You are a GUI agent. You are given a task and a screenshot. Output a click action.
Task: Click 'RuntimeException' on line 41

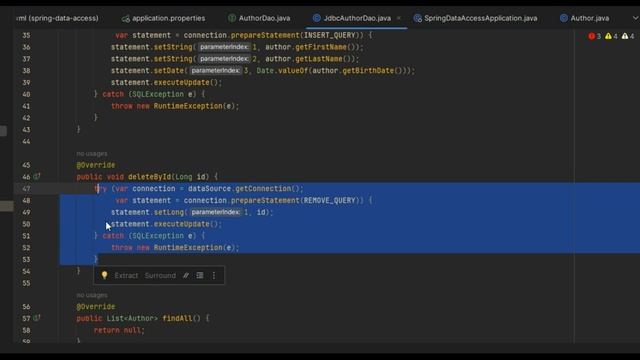[x=188, y=106]
